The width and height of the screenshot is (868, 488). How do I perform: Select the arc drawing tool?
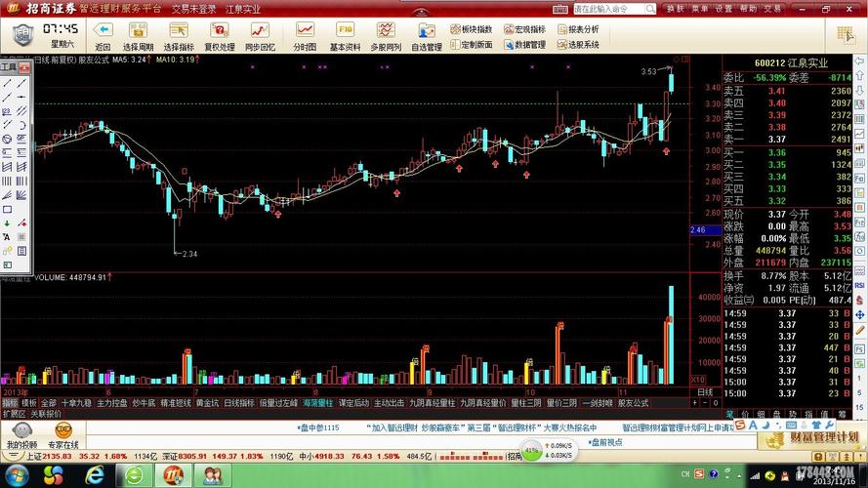coord(22,125)
